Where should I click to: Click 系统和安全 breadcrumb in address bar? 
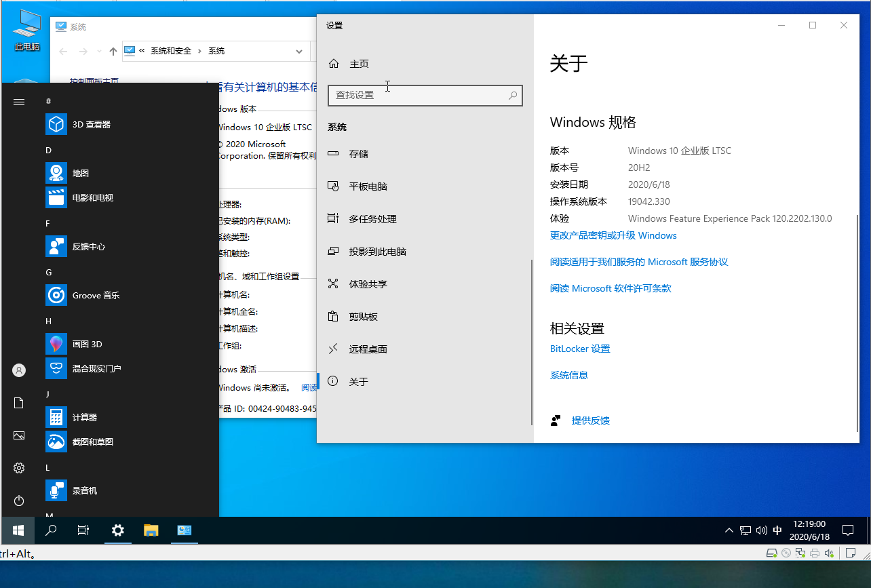[x=171, y=52]
